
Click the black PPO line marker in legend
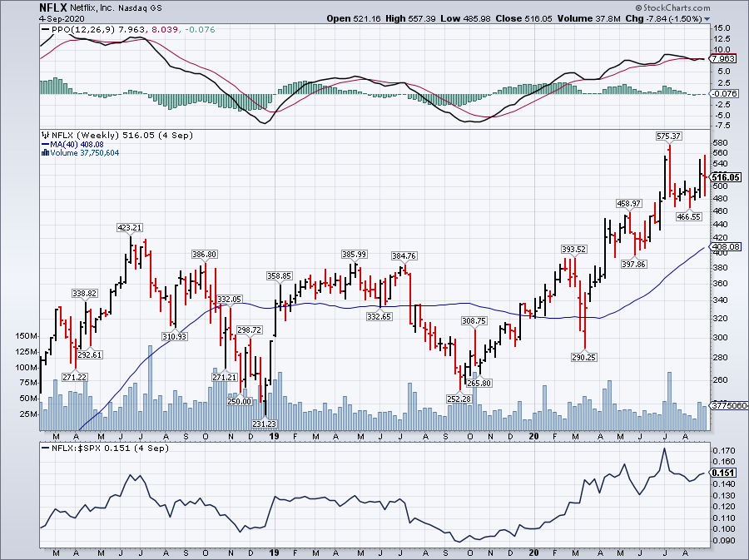point(46,30)
